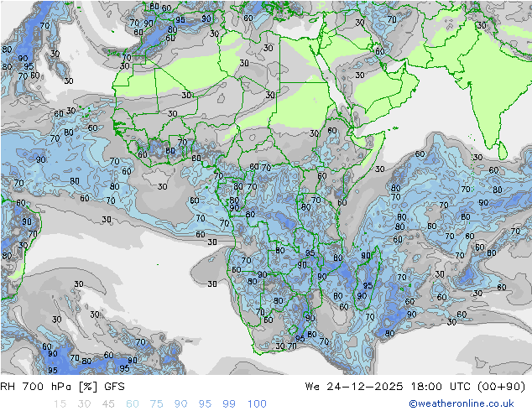
Task: Click the 99 value in the legend
Action: pyautogui.click(x=229, y=404)
